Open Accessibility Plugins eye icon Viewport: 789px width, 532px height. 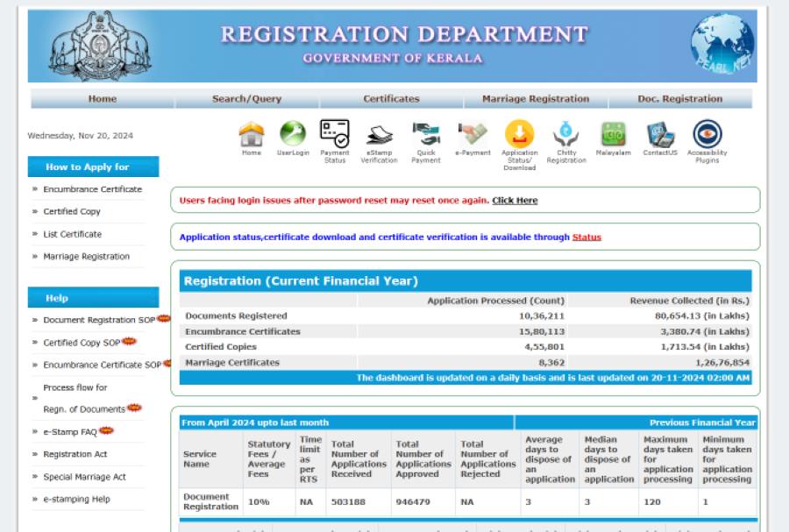[x=707, y=134]
